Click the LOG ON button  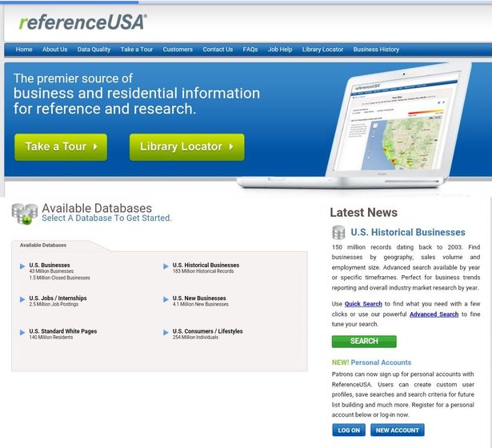point(349,430)
